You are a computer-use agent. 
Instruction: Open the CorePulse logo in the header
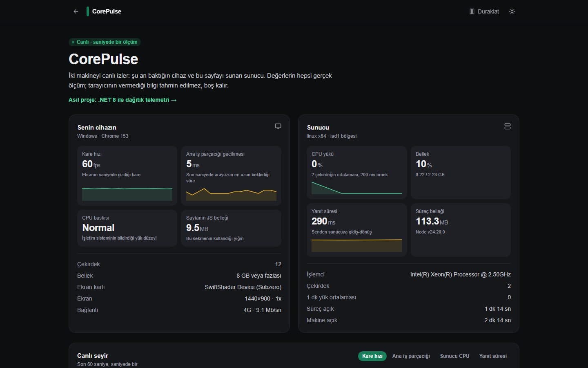tap(104, 11)
